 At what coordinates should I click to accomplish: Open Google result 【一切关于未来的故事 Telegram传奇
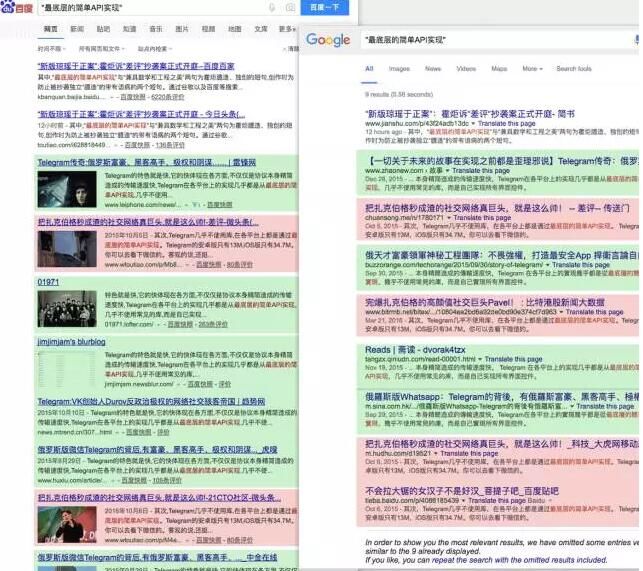tap(502, 161)
